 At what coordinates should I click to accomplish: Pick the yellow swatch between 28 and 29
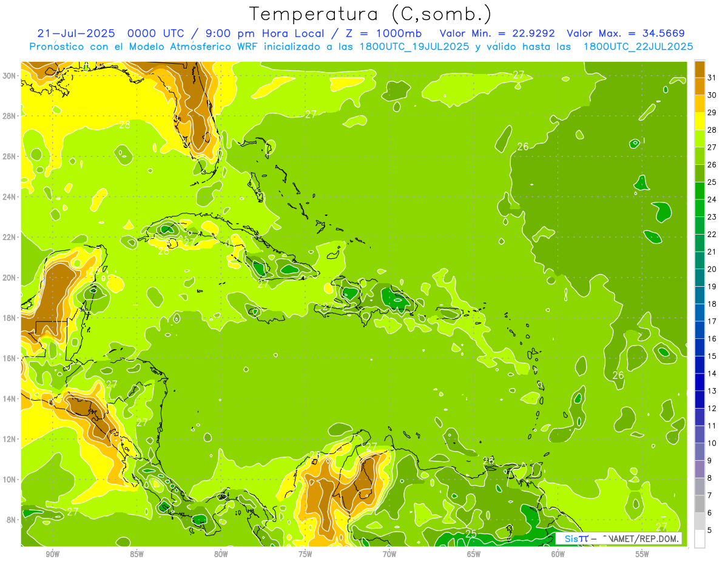coord(699,121)
